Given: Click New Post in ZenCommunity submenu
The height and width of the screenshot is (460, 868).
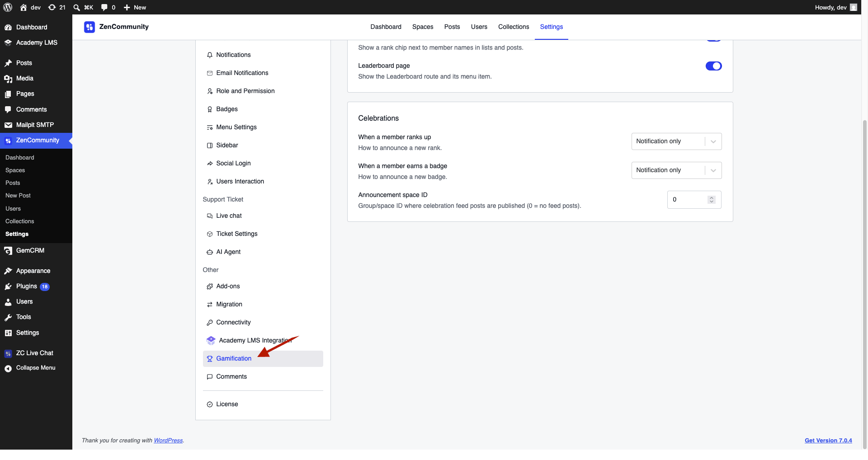Looking at the screenshot, I should click(x=18, y=196).
